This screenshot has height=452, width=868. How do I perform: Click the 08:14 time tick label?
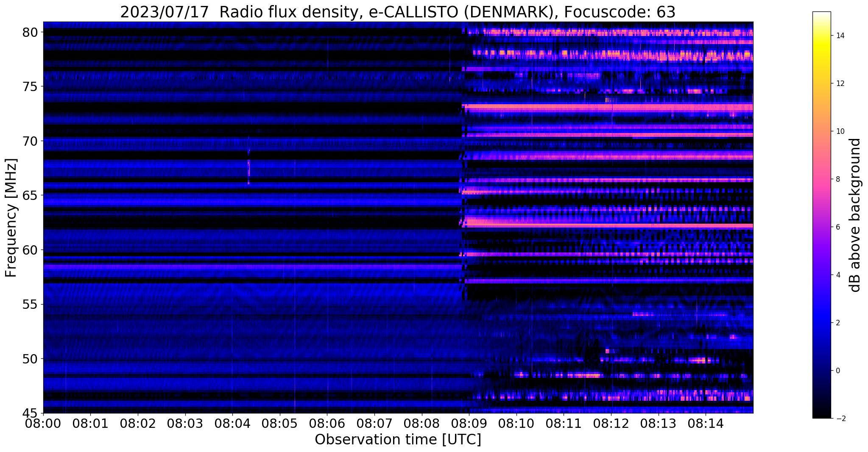click(x=706, y=423)
